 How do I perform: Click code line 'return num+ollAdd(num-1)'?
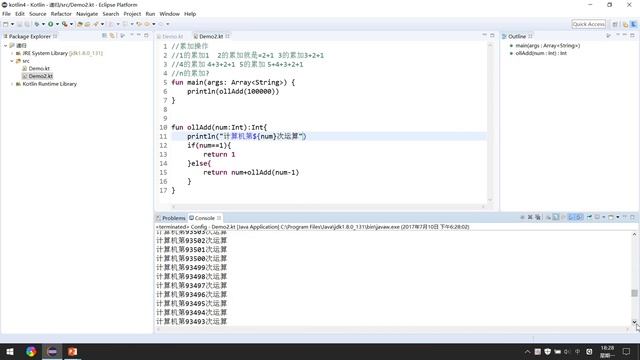click(251, 172)
